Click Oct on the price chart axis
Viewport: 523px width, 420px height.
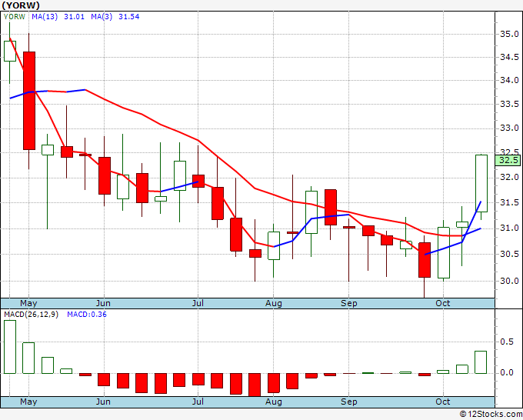click(x=442, y=303)
